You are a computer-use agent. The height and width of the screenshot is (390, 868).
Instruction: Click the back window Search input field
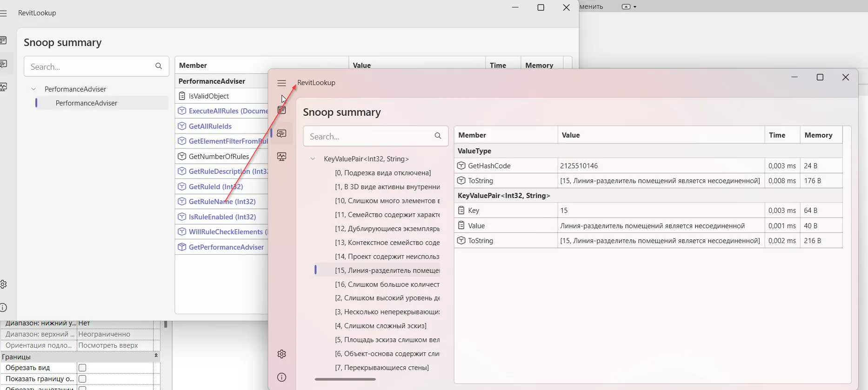click(x=96, y=66)
